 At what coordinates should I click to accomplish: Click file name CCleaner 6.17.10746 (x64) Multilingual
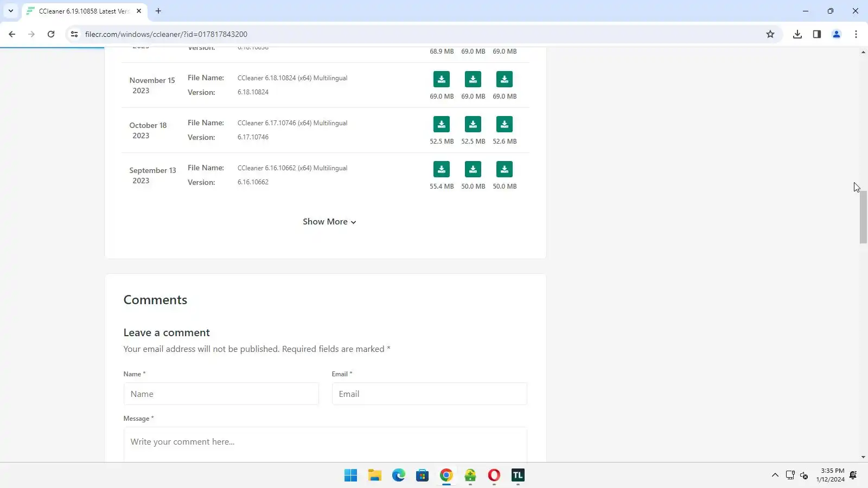tap(292, 123)
